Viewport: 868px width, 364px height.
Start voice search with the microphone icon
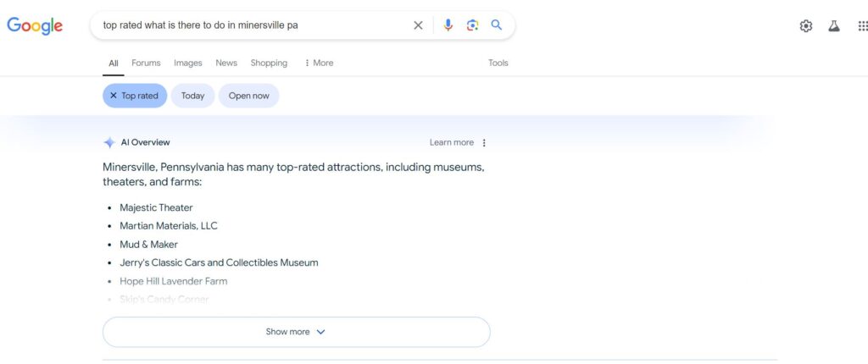448,25
